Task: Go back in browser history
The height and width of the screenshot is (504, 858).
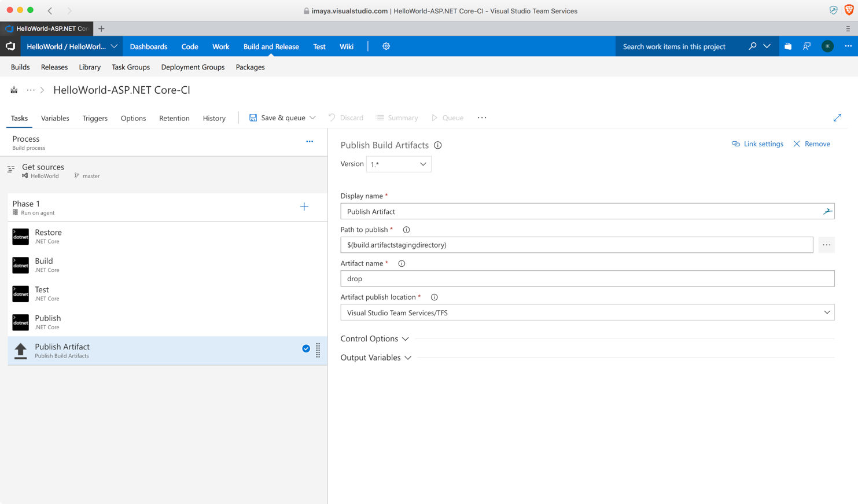Action: pos(50,10)
